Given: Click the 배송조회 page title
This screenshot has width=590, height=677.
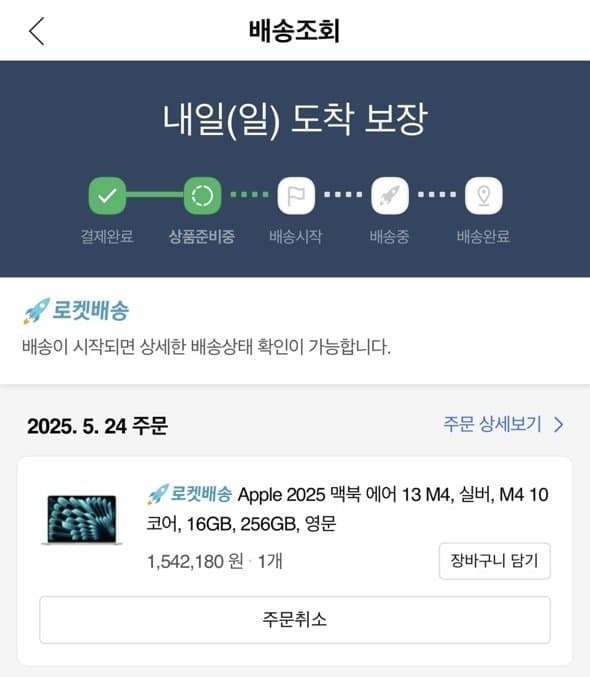Looking at the screenshot, I should (x=295, y=31).
